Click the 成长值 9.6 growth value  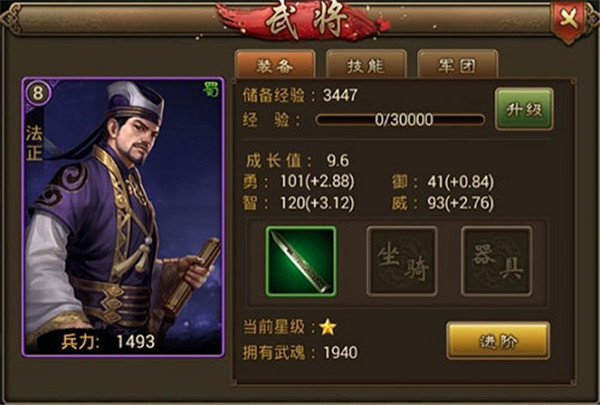[x=338, y=161]
